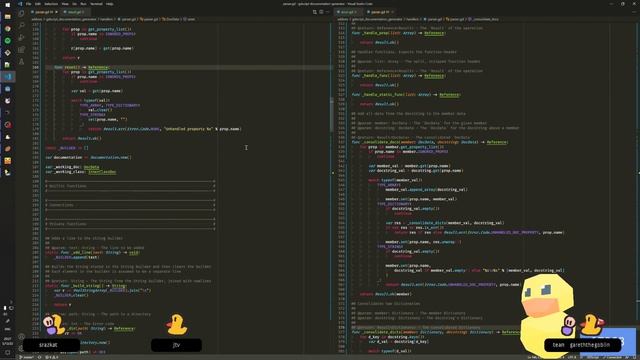
Task: Open the Go menu
Action: coord(74,4)
